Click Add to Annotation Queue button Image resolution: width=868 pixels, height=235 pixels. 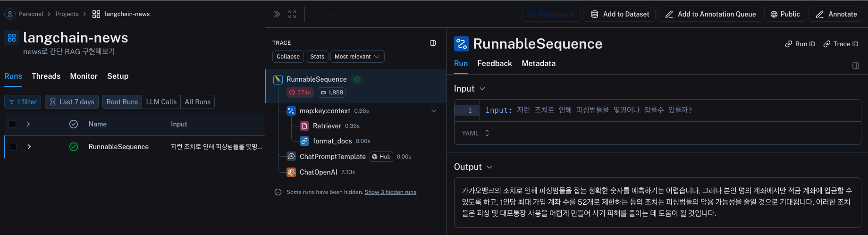coord(710,14)
